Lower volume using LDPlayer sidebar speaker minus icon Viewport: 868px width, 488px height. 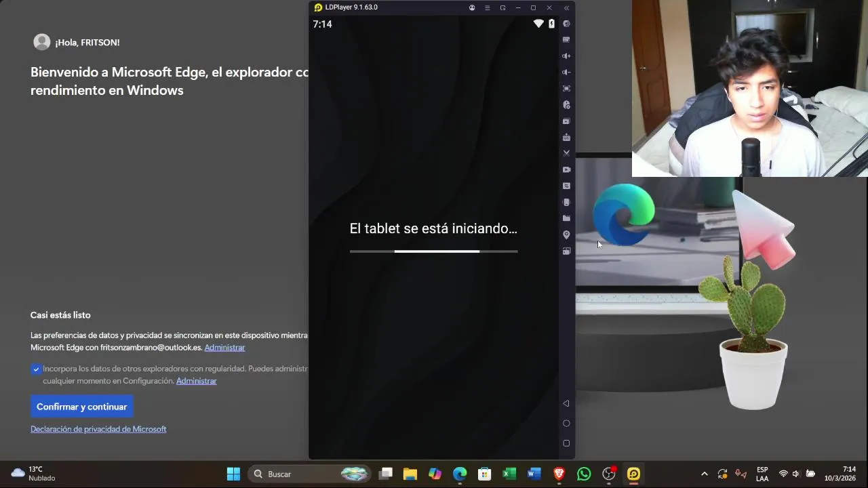coord(566,73)
